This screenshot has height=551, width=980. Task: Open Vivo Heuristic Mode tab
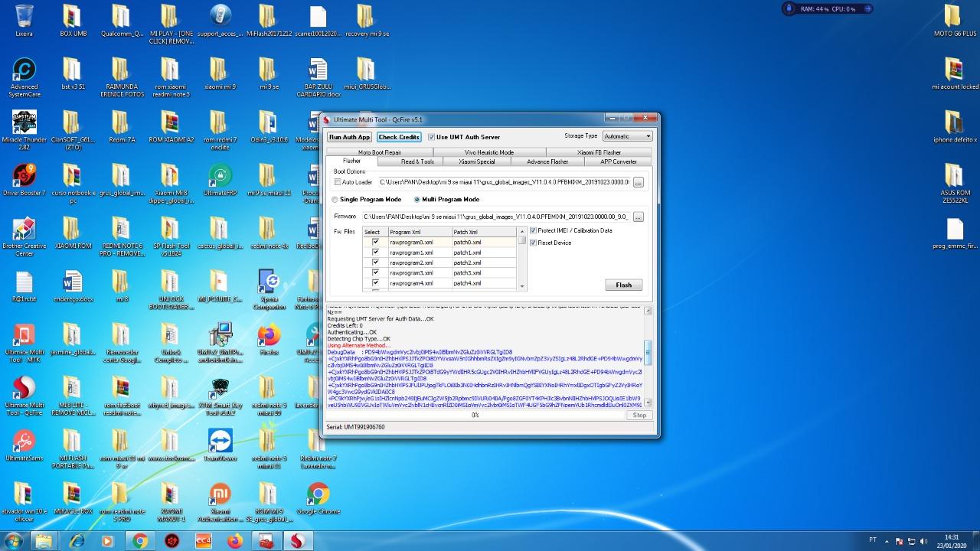coord(489,152)
